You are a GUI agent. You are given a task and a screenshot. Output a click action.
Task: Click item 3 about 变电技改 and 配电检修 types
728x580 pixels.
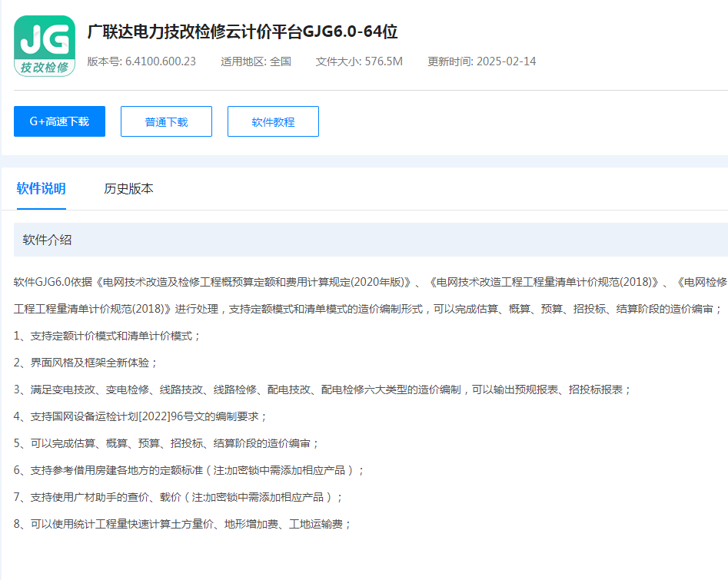click(x=322, y=389)
